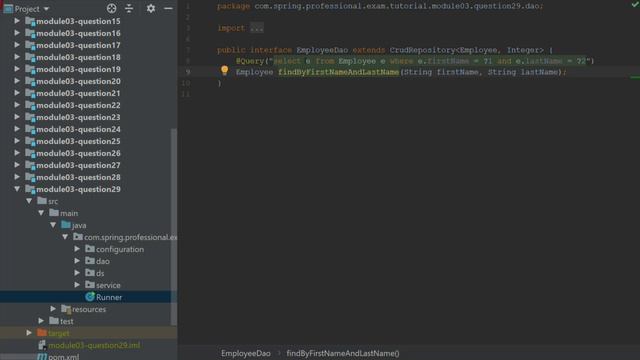Screen dimensions: 640x360
Task: Click the collapse all icon in Project panel
Action: tap(129, 9)
